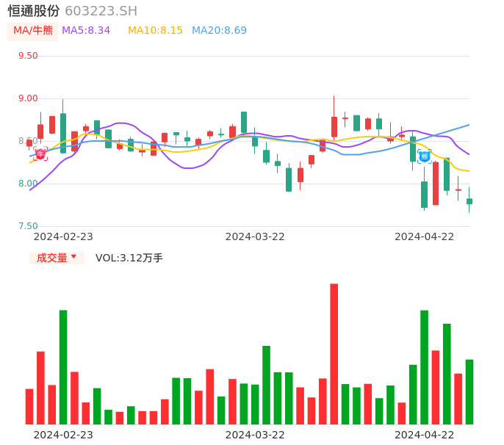Click the 恒通股份 stock name
Viewport: 504px width, 445px height.
pos(34,11)
